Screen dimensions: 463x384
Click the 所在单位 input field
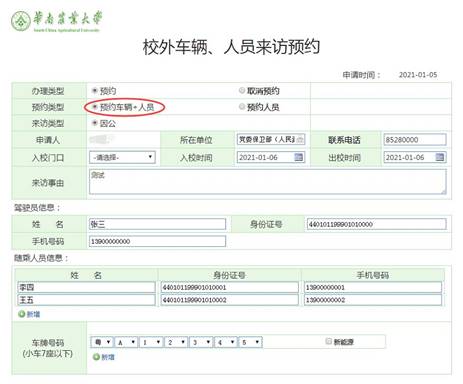coord(271,140)
